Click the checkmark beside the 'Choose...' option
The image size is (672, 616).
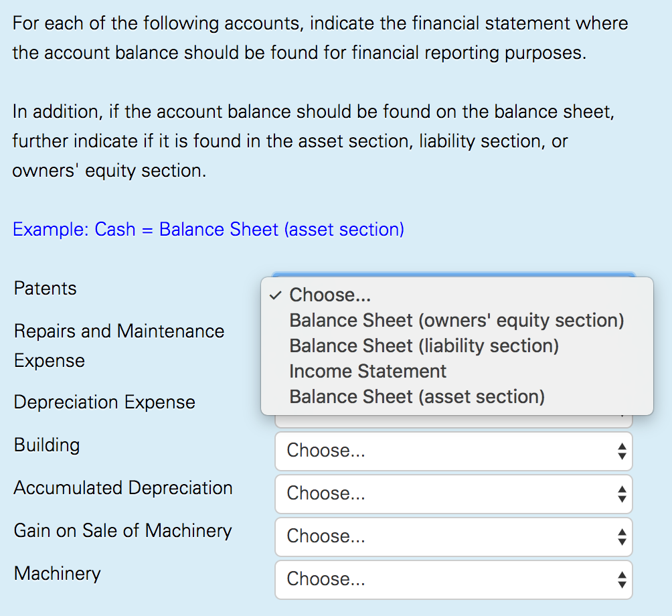pyautogui.click(x=274, y=295)
